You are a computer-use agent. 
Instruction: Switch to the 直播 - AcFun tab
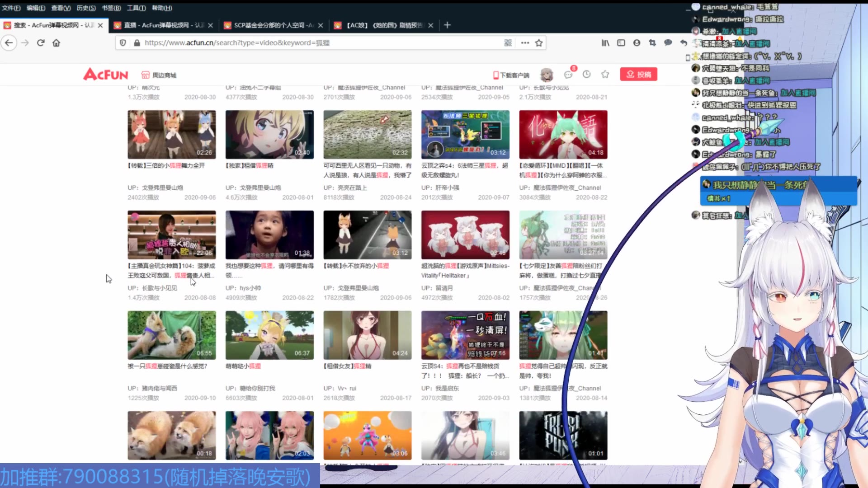(x=163, y=25)
